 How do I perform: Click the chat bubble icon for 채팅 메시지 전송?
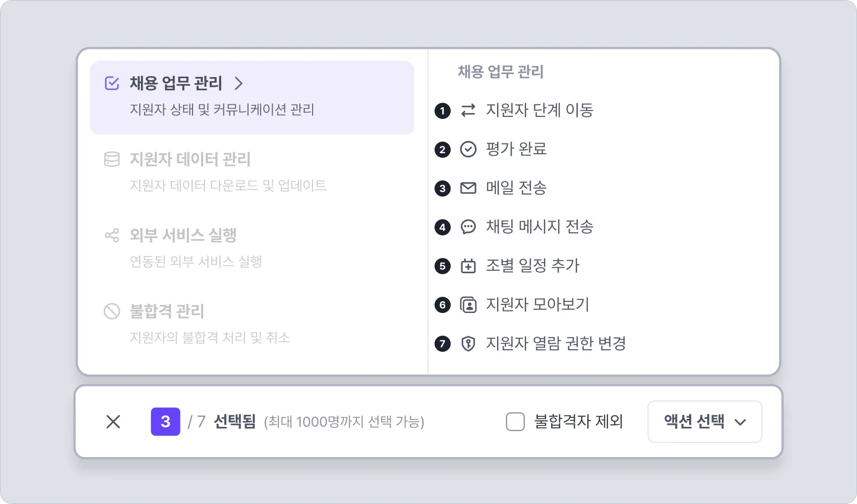click(468, 227)
